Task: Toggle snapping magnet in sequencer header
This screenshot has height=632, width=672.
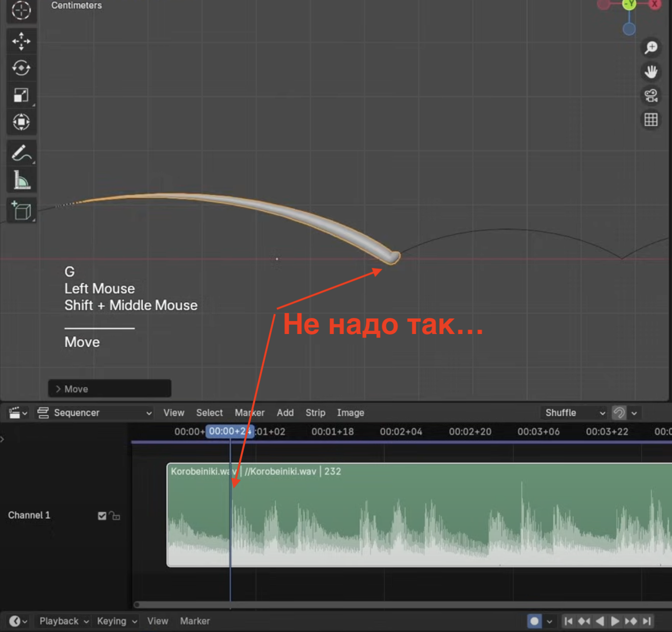Action: pyautogui.click(x=619, y=413)
